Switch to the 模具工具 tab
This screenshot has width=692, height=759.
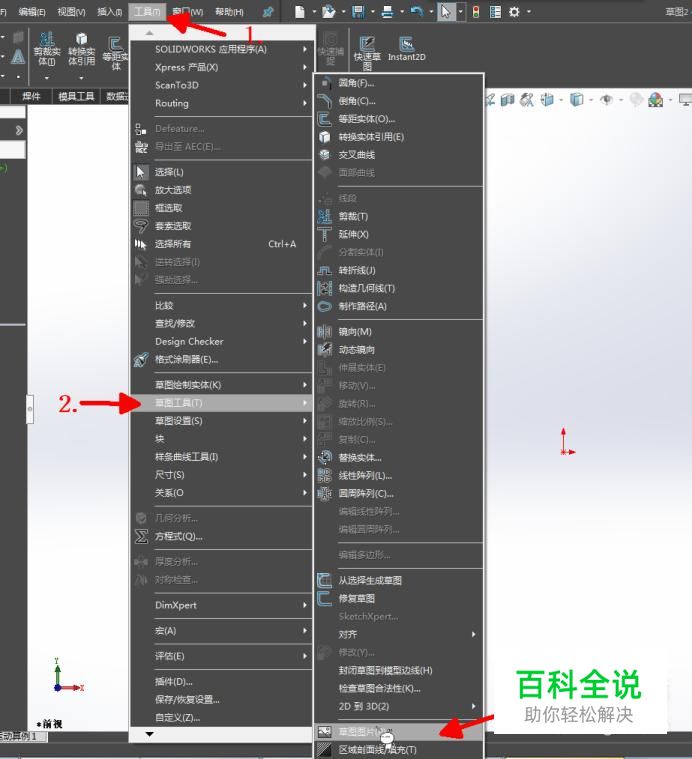[76, 96]
